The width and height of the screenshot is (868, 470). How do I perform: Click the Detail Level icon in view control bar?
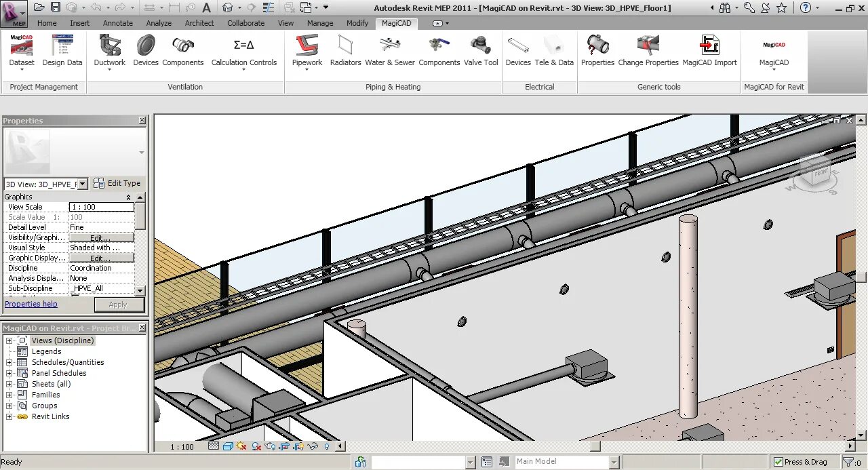(x=214, y=446)
